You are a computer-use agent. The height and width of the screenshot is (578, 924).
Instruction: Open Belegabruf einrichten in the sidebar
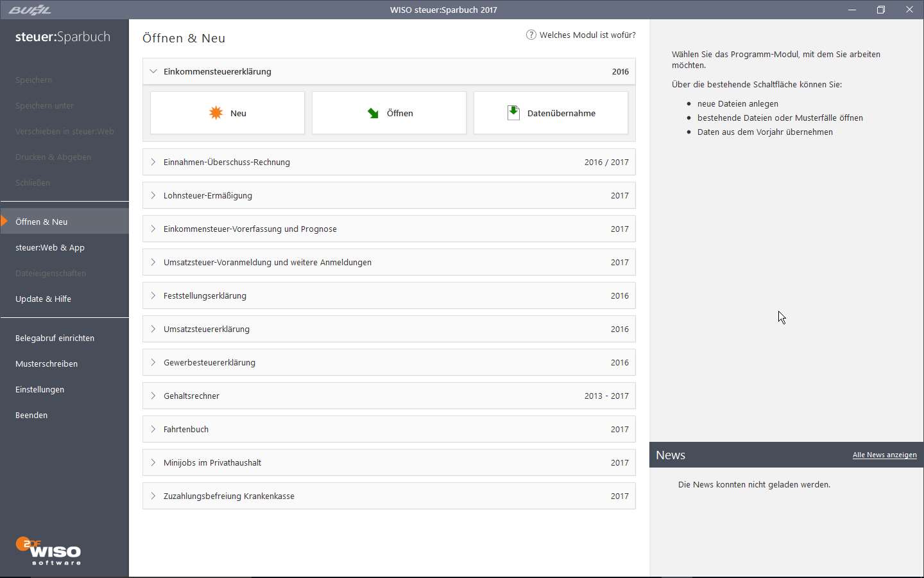pyautogui.click(x=55, y=338)
